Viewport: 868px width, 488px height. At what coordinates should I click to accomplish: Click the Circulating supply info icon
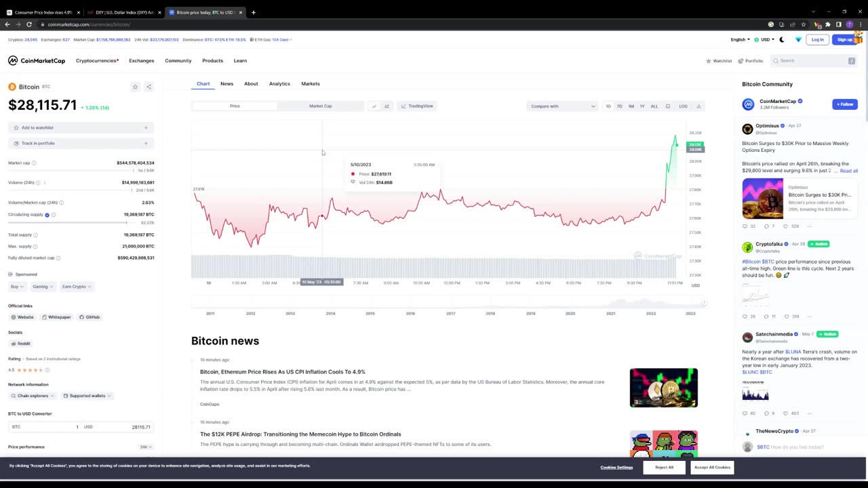click(x=54, y=215)
